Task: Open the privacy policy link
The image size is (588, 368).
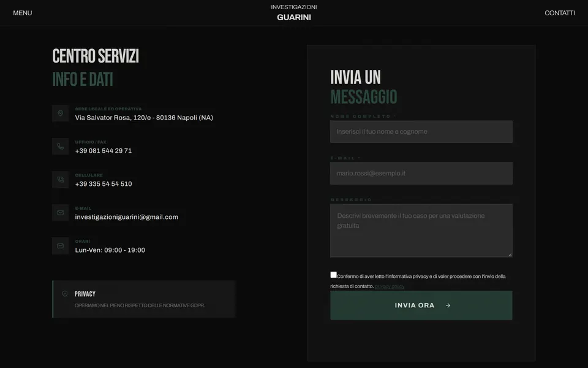Action: point(390,286)
